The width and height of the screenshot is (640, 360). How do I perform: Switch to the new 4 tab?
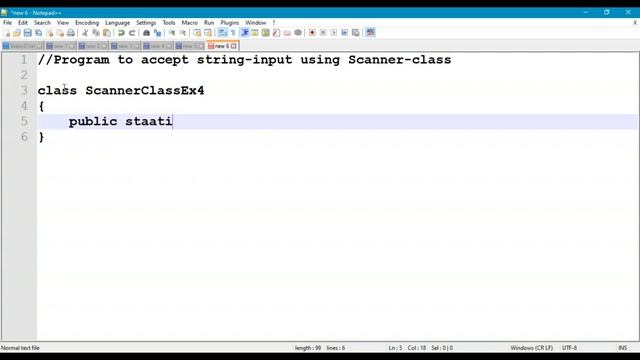(x=158, y=46)
